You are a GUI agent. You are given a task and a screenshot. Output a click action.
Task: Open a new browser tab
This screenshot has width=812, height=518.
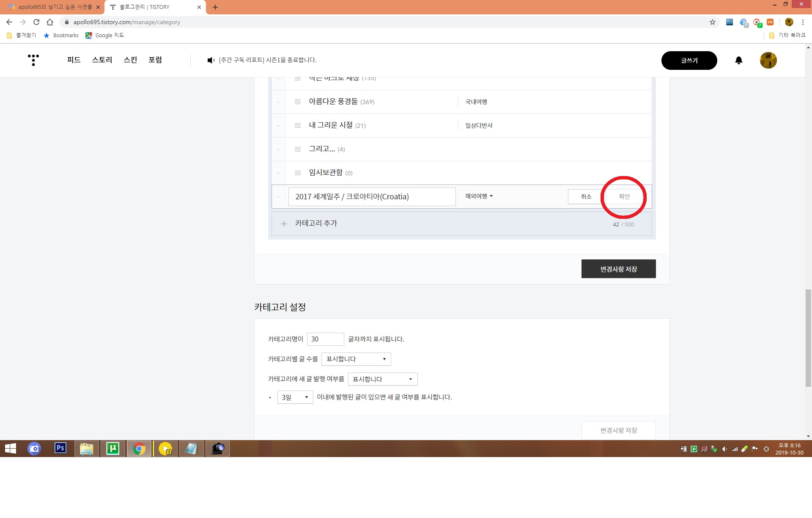(x=215, y=7)
